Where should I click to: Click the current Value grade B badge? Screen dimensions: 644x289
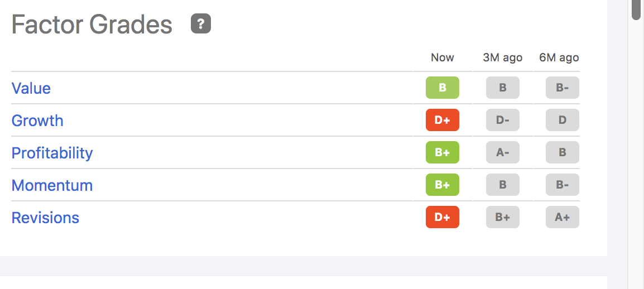(x=443, y=88)
